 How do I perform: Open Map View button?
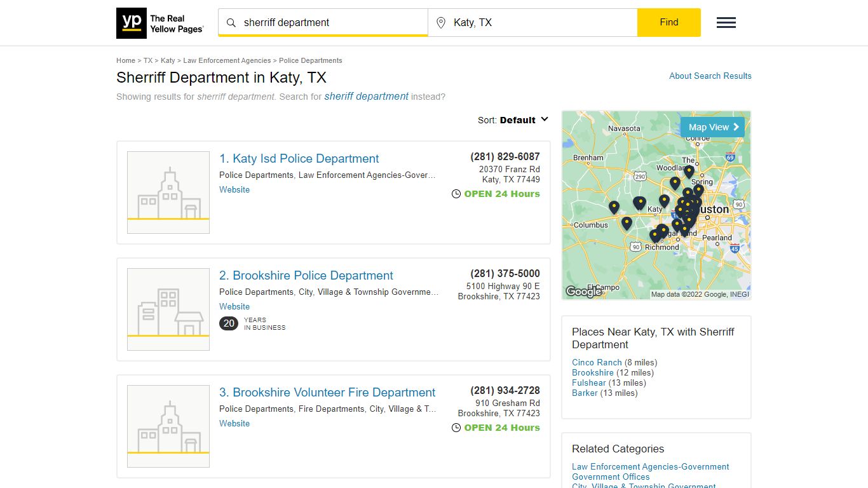tap(712, 127)
